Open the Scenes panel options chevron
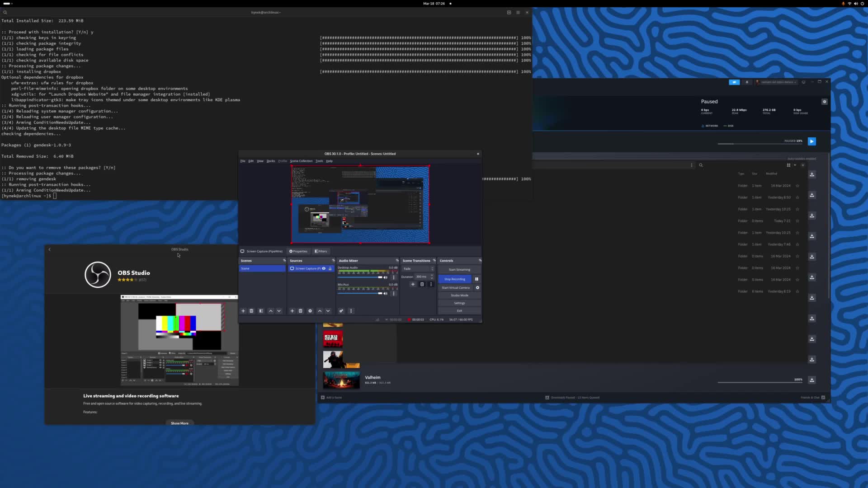 point(284,261)
